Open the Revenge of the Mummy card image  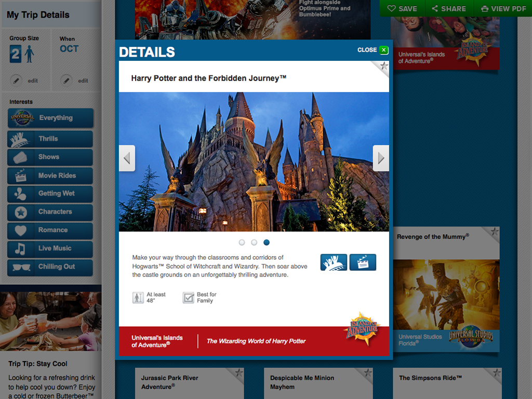coord(446,295)
